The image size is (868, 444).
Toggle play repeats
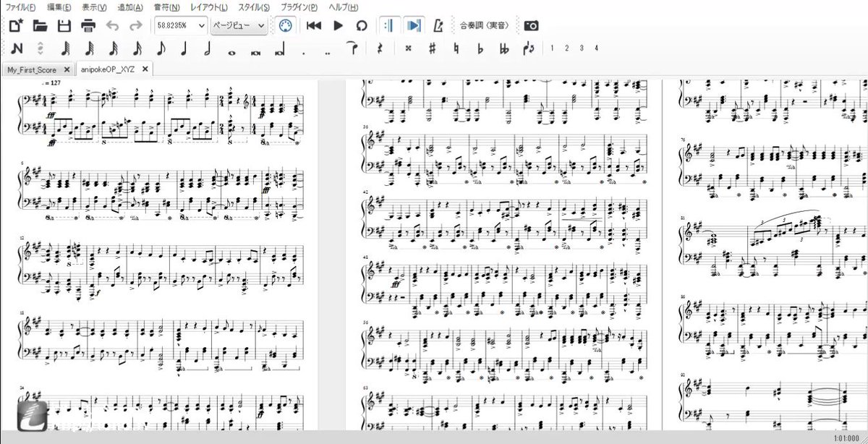pos(389,25)
